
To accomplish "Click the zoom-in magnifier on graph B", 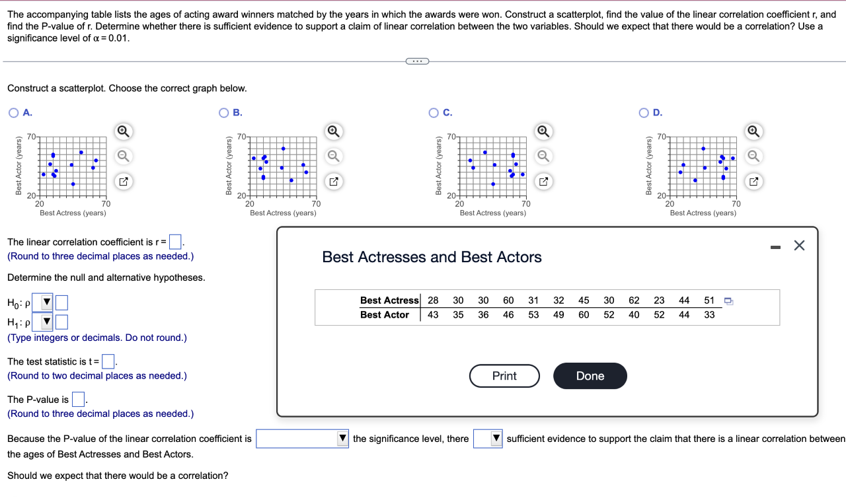I will (333, 131).
